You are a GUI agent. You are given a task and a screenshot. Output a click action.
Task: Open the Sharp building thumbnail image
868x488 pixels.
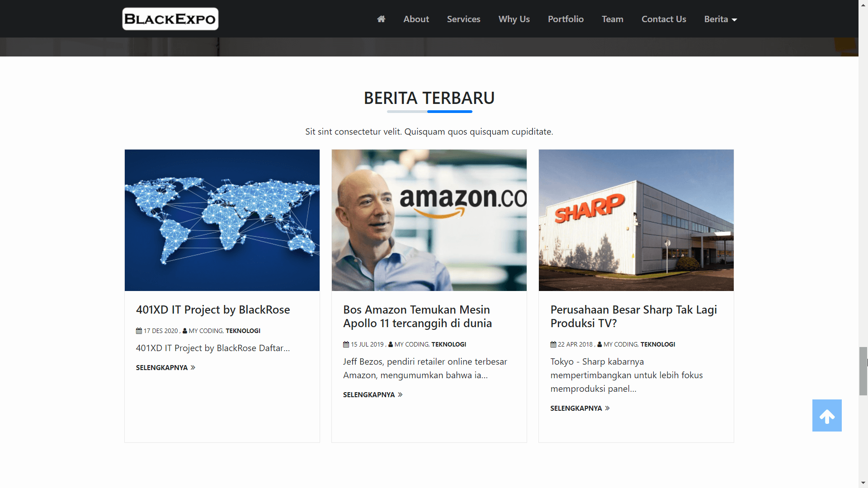(636, 220)
